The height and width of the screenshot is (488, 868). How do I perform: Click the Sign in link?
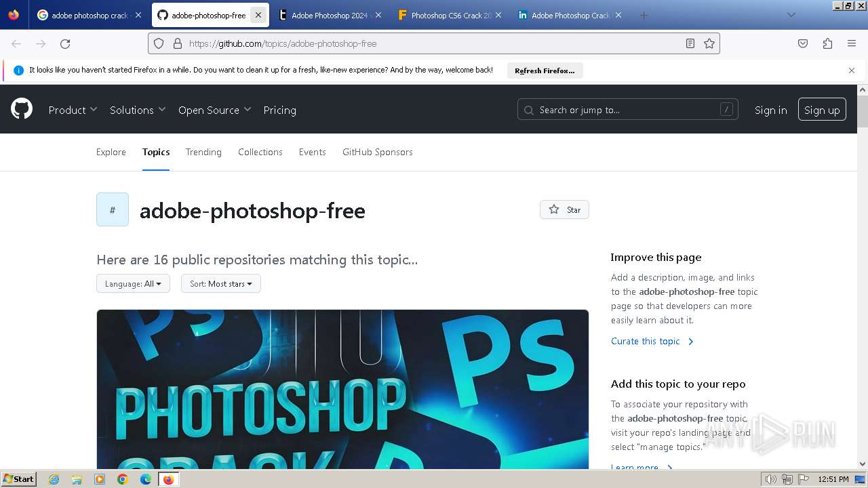tap(770, 110)
